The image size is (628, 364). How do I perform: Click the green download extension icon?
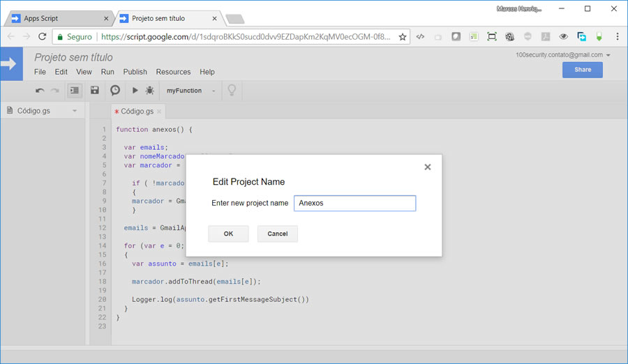coord(599,37)
